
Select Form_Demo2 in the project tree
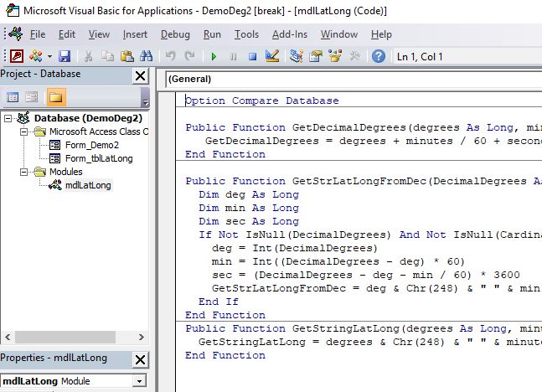(92, 145)
